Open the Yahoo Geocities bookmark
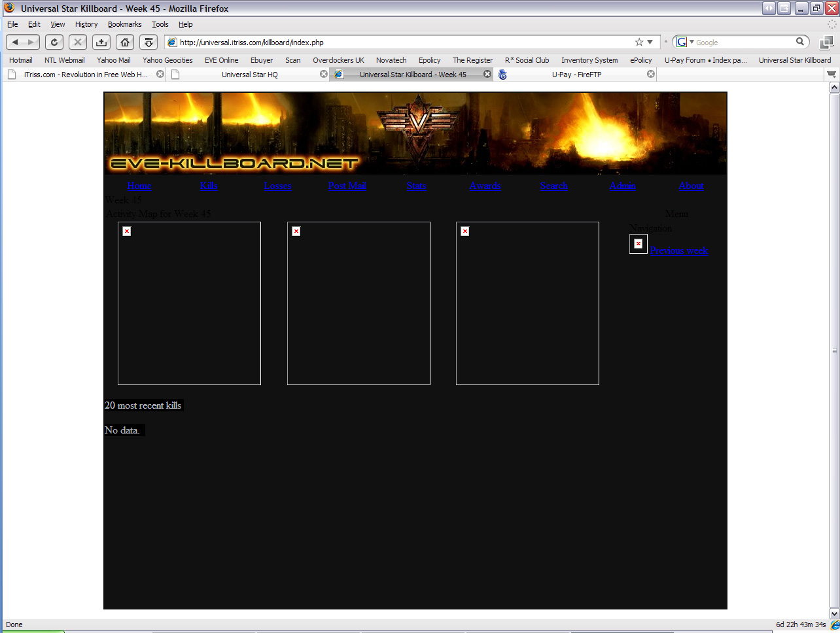 pos(167,60)
